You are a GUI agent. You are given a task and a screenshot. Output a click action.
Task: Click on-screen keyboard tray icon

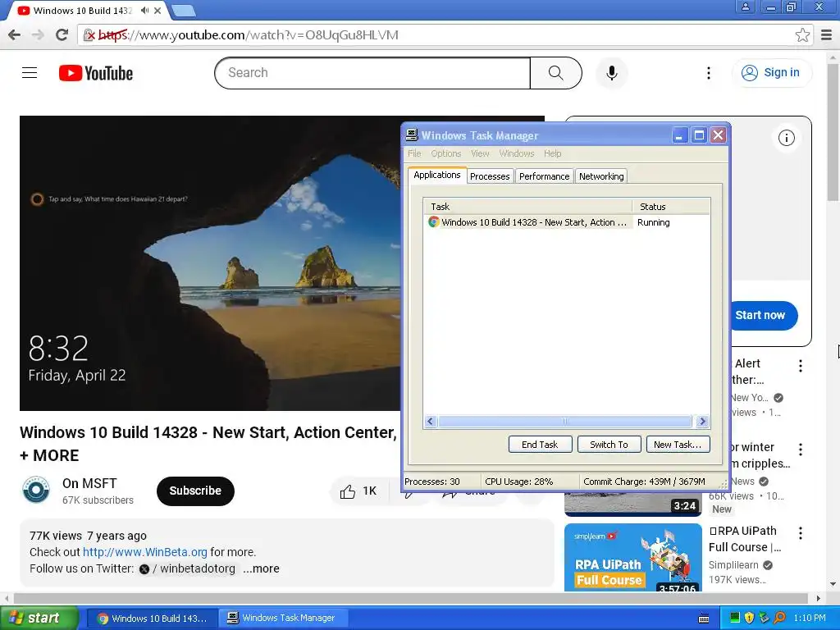coord(704,619)
